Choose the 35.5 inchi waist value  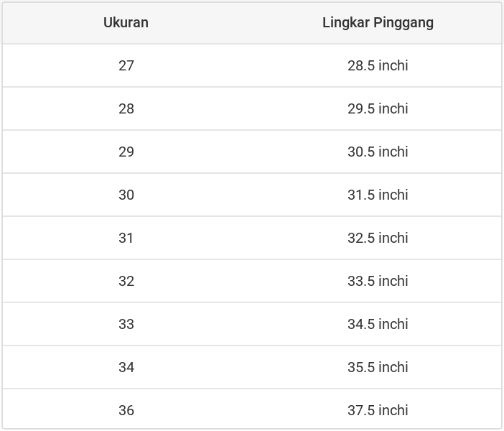(378, 367)
